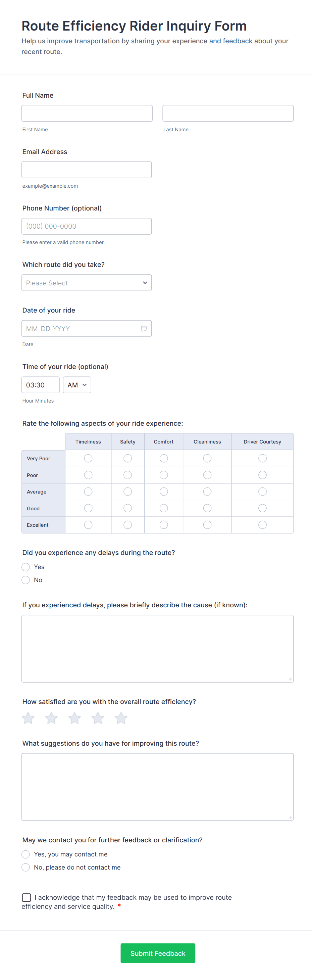Open the 'Which route did you take' dropdown
Screen dimensions: 312x980
[x=87, y=283]
